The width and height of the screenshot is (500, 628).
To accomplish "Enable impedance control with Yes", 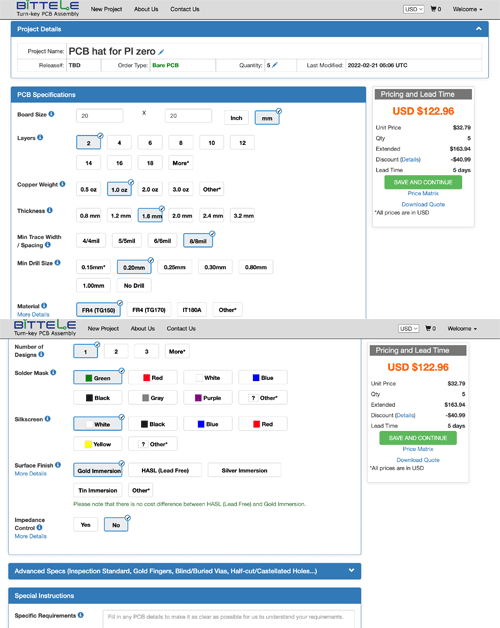I will click(x=85, y=525).
